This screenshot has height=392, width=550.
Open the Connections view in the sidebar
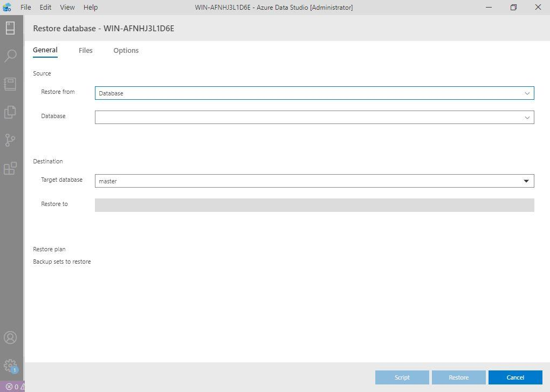(x=10, y=28)
